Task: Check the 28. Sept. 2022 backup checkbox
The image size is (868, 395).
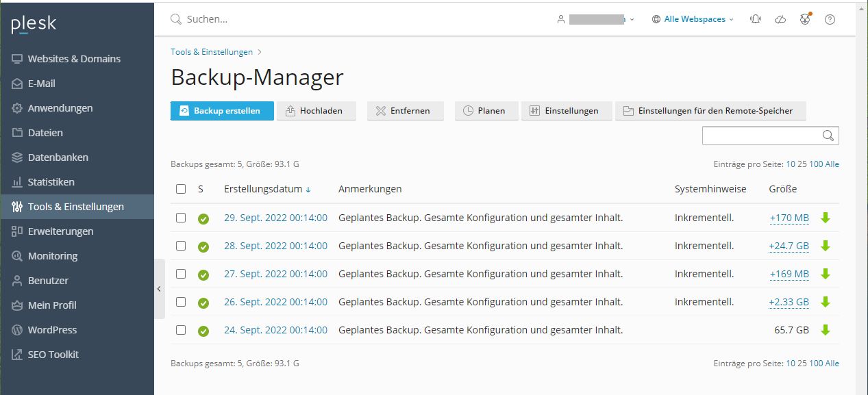Action: 181,246
